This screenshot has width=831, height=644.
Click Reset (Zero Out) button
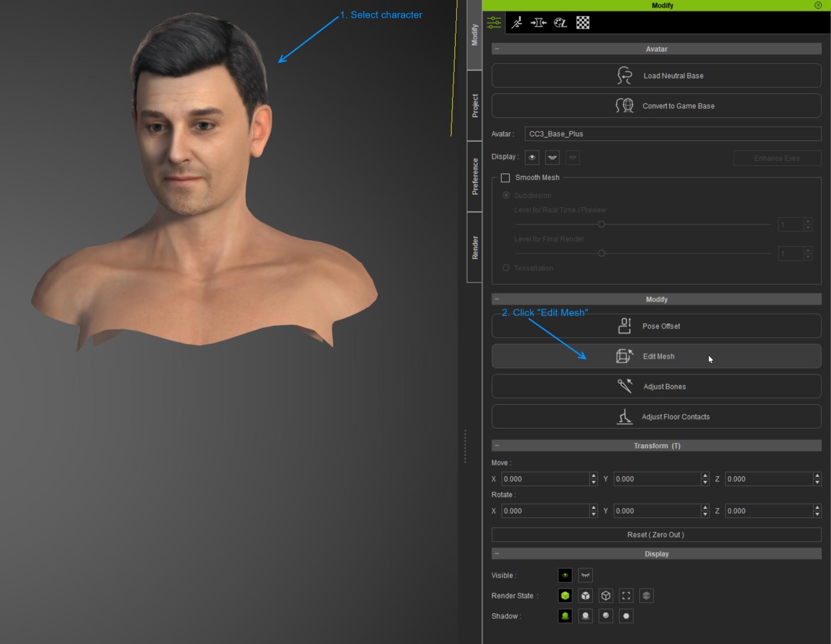click(x=656, y=535)
